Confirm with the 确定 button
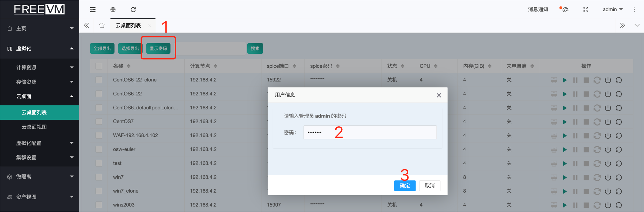Viewport: 644px width, 212px height. (405, 186)
